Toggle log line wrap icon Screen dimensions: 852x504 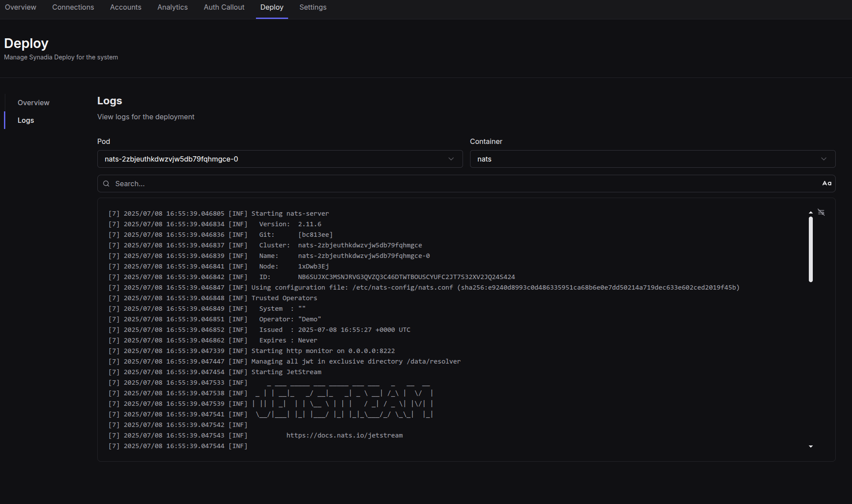(821, 212)
